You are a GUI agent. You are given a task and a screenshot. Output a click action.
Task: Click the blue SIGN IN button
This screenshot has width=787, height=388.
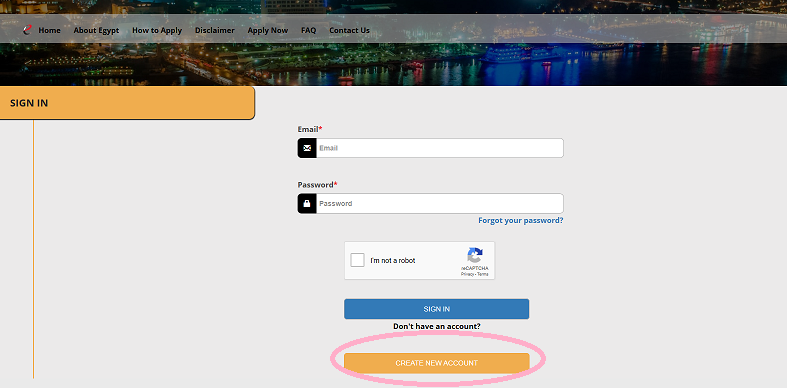(x=437, y=309)
